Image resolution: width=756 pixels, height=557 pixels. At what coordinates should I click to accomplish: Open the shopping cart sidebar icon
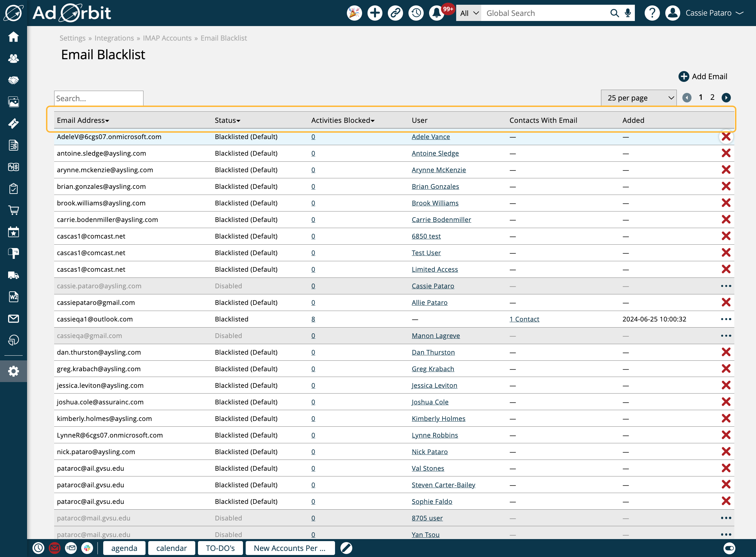pyautogui.click(x=14, y=210)
